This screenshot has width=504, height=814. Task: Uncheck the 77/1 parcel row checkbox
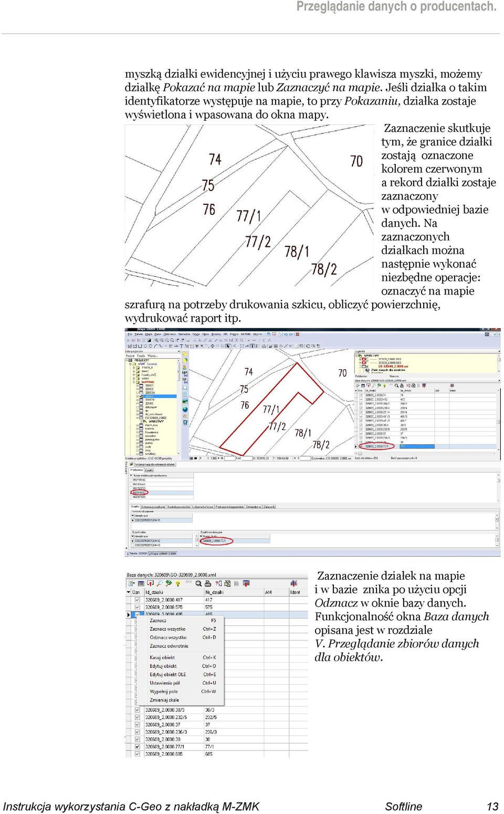138,746
